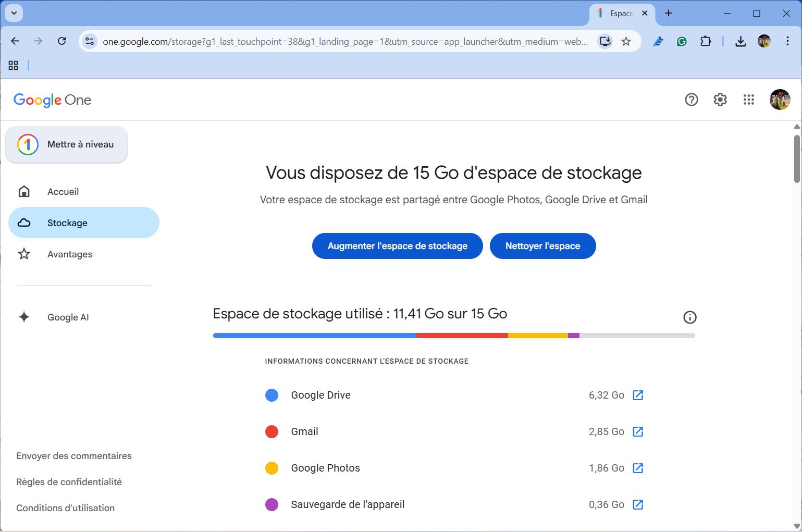Open Sauvegarde de l'appareil external link
This screenshot has width=802, height=532.
pyautogui.click(x=638, y=504)
